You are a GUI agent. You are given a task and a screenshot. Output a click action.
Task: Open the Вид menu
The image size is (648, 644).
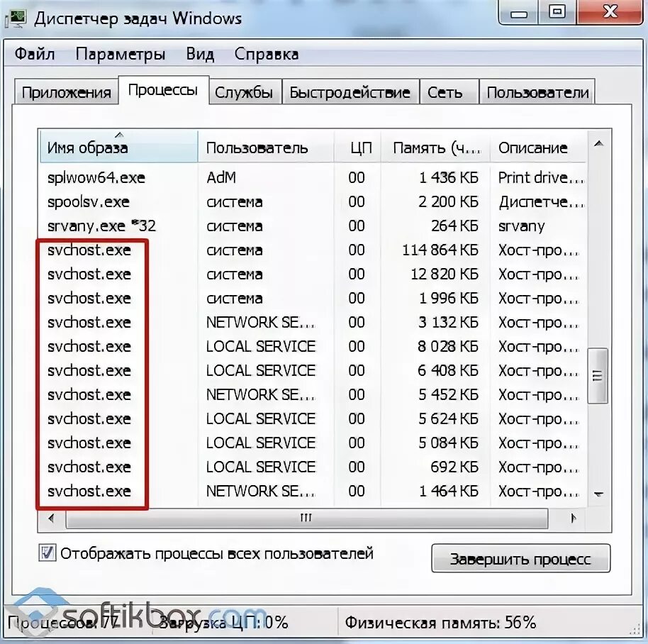[200, 54]
